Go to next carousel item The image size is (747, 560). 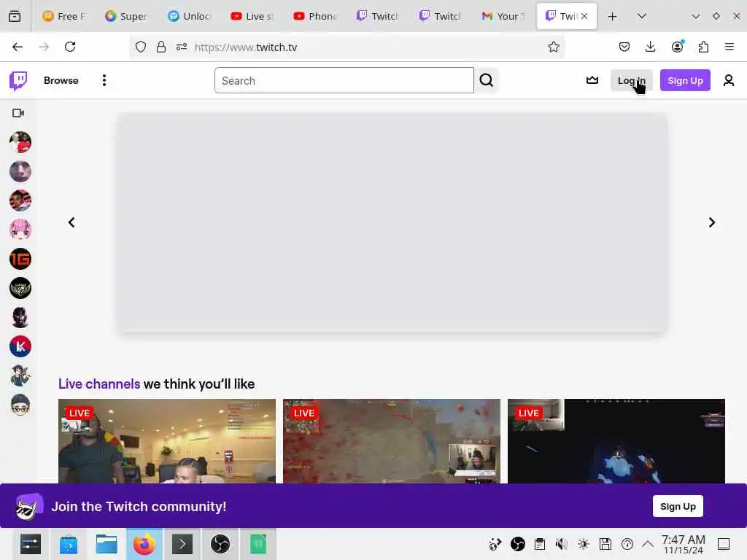pos(711,222)
